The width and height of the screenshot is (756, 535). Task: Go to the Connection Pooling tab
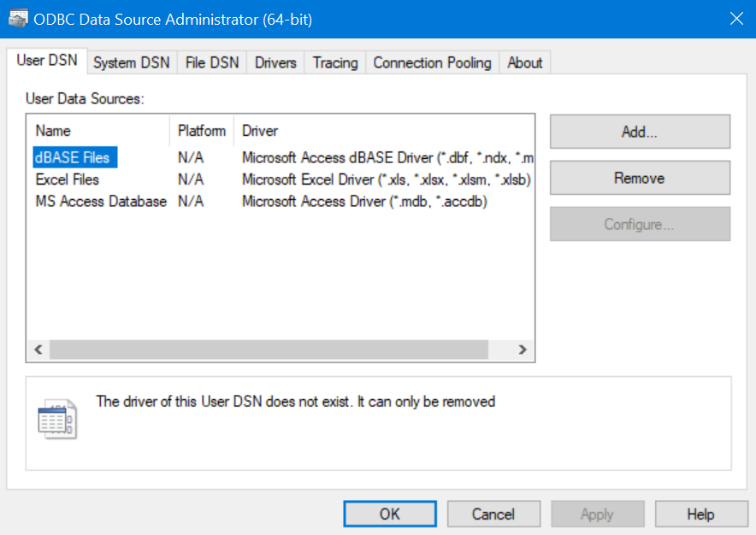pyautogui.click(x=433, y=62)
